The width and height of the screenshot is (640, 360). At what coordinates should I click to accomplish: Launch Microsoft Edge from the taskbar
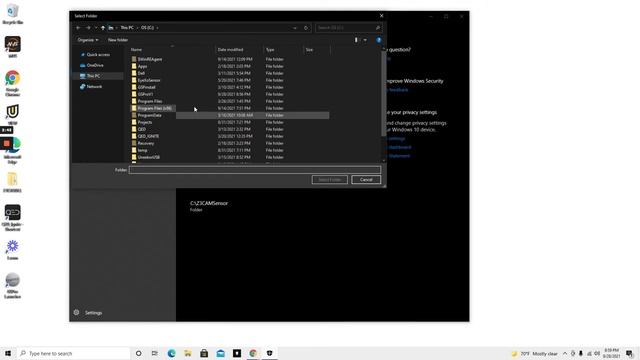click(171, 353)
